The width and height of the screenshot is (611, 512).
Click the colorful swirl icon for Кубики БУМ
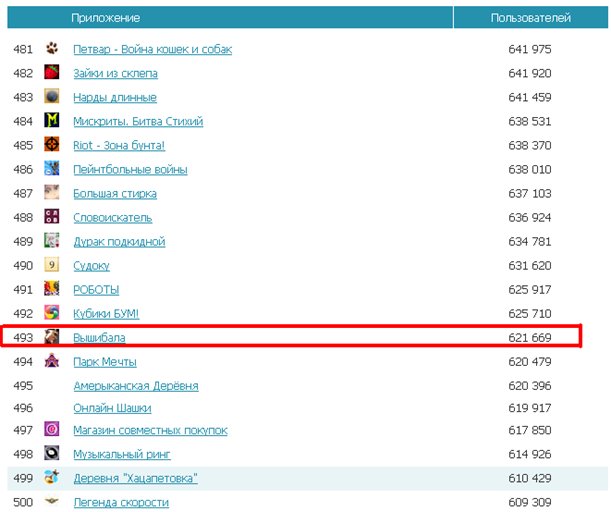click(52, 312)
